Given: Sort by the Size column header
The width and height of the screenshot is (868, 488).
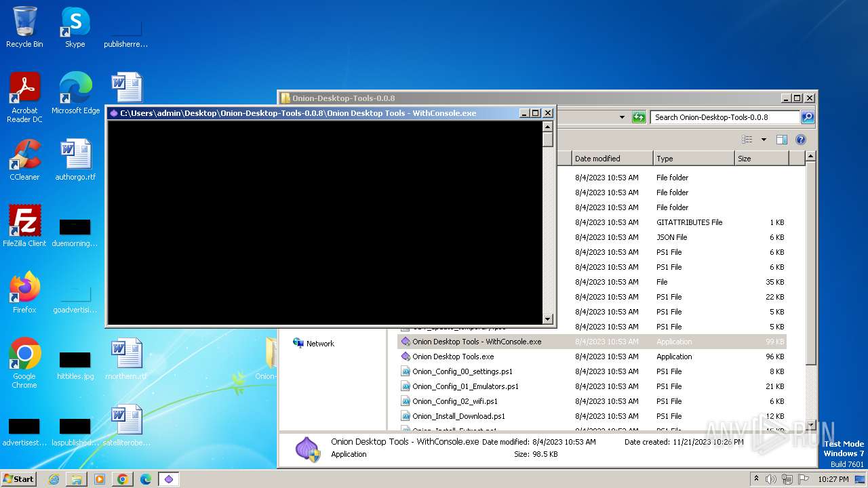Looking at the screenshot, I should [x=761, y=159].
